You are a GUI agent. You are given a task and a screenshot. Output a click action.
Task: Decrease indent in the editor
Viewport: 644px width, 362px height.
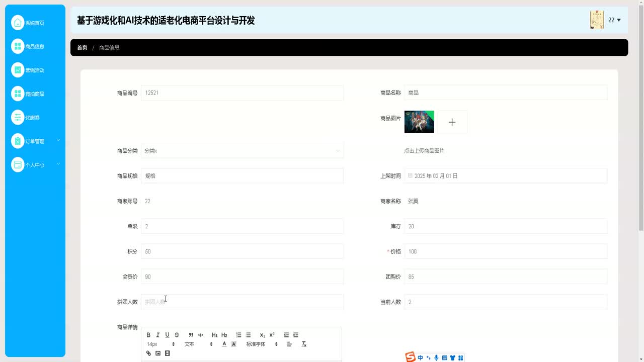(286, 335)
